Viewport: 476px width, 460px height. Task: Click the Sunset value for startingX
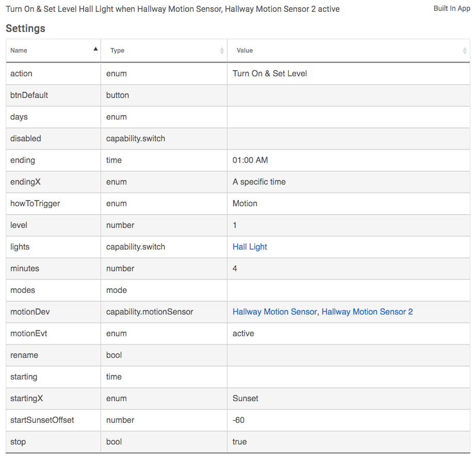[245, 398]
